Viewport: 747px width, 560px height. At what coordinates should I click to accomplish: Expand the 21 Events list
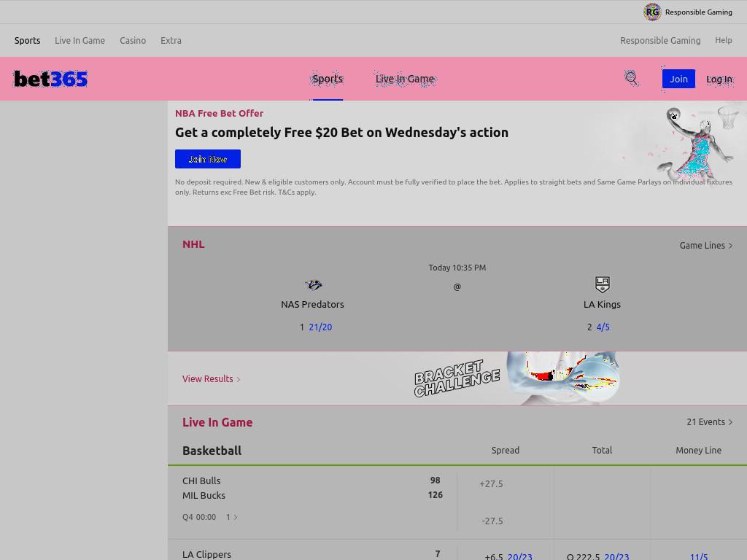[709, 422]
